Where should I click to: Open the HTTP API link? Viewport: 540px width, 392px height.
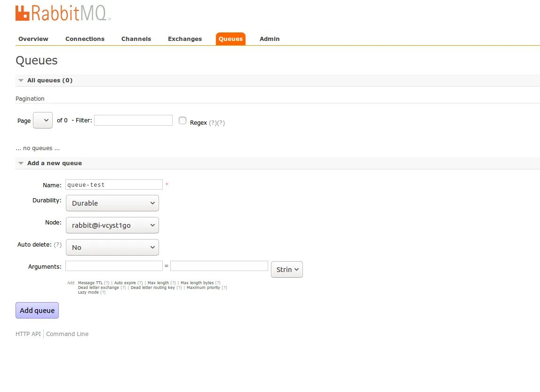(x=28, y=334)
